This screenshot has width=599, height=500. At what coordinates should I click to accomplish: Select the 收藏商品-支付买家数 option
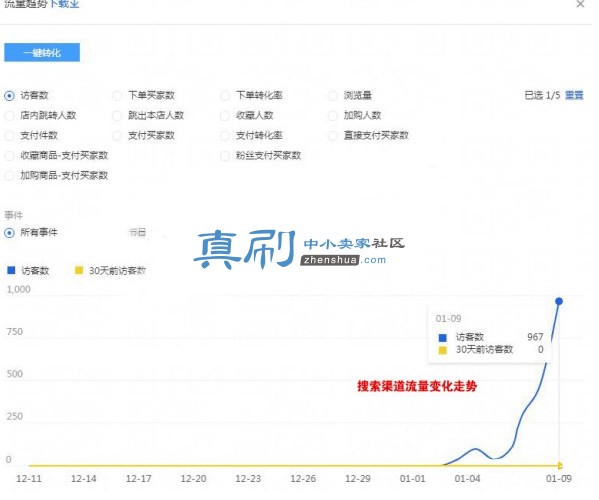(x=9, y=155)
